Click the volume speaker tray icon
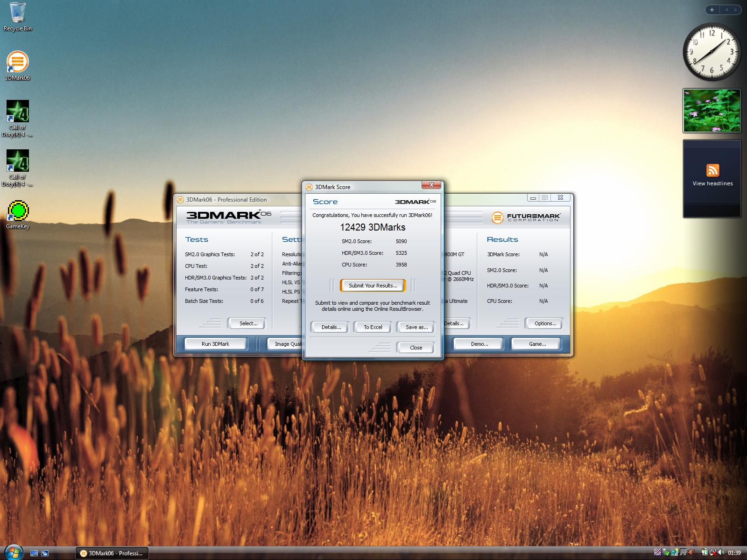 (721, 552)
